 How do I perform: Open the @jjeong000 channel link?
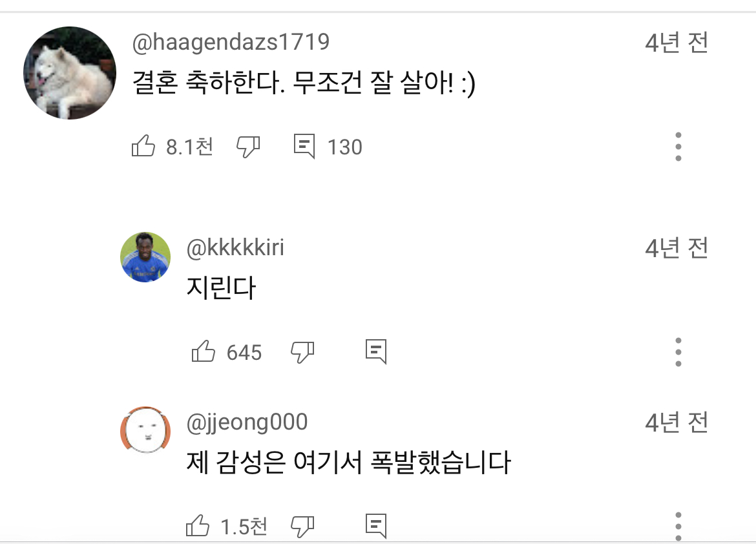pos(247,423)
